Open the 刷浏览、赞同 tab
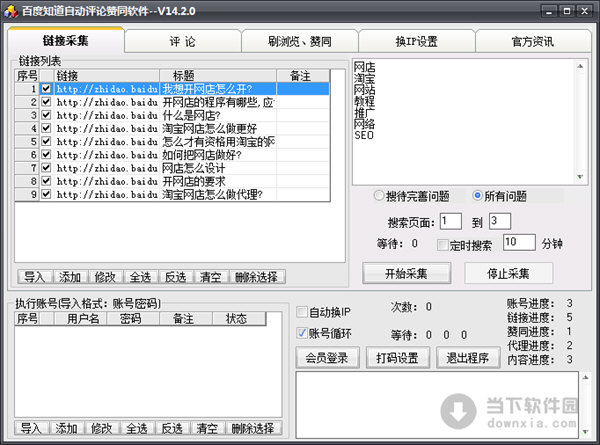This screenshot has width=600, height=445. pos(300,41)
